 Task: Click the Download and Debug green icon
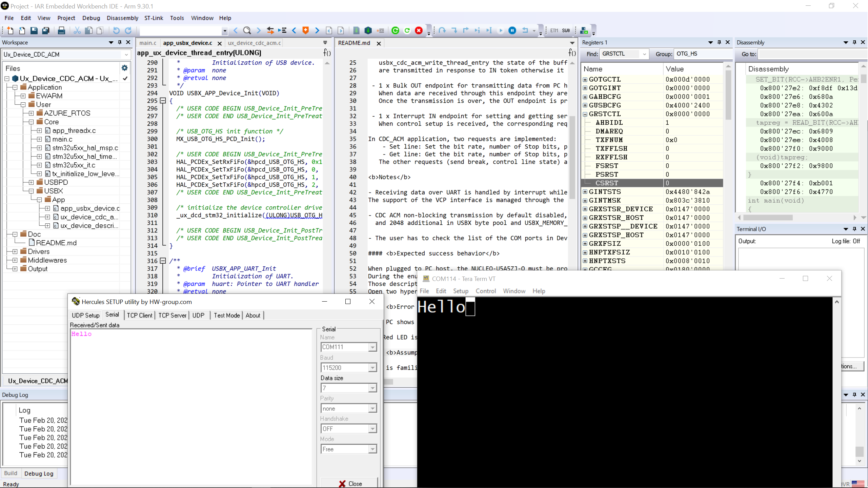click(x=395, y=30)
